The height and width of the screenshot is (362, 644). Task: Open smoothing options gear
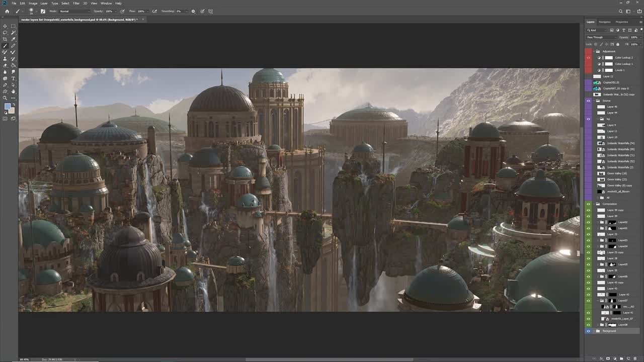pyautogui.click(x=193, y=11)
